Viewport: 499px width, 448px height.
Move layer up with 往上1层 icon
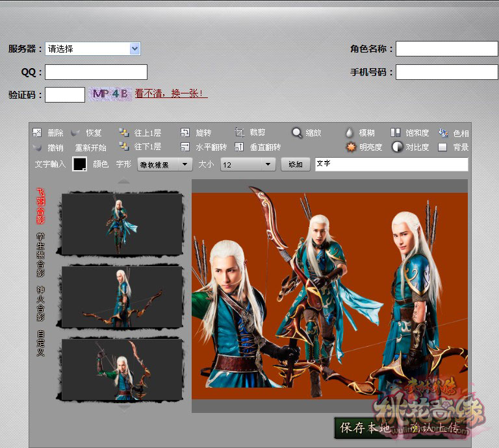(x=124, y=132)
